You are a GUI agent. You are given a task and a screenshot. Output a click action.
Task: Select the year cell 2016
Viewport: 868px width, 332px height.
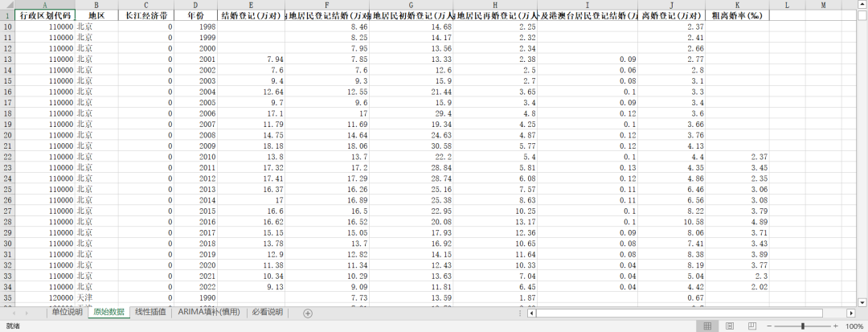(195, 222)
